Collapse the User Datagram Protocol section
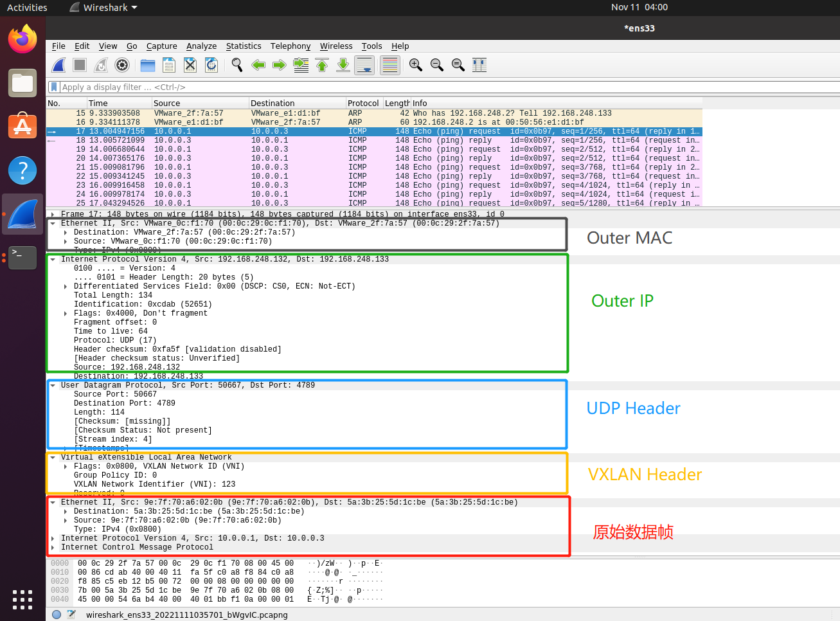The height and width of the screenshot is (621, 840). pos(53,385)
